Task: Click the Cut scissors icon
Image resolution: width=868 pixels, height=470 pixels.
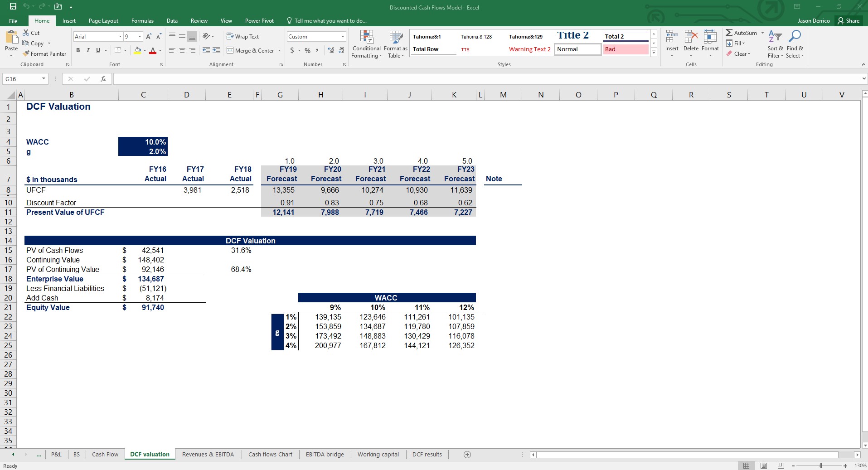Action: pos(26,33)
